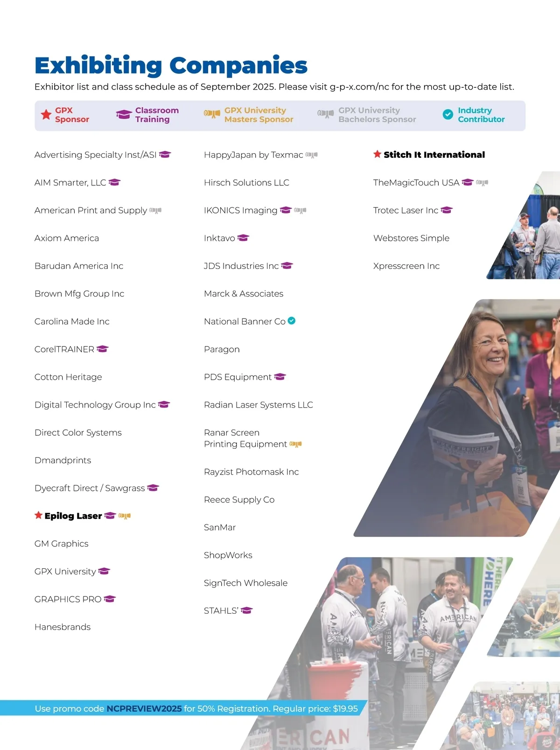Click the Industry Contributor checkmark legend icon
This screenshot has width=560, height=750.
pyautogui.click(x=448, y=114)
